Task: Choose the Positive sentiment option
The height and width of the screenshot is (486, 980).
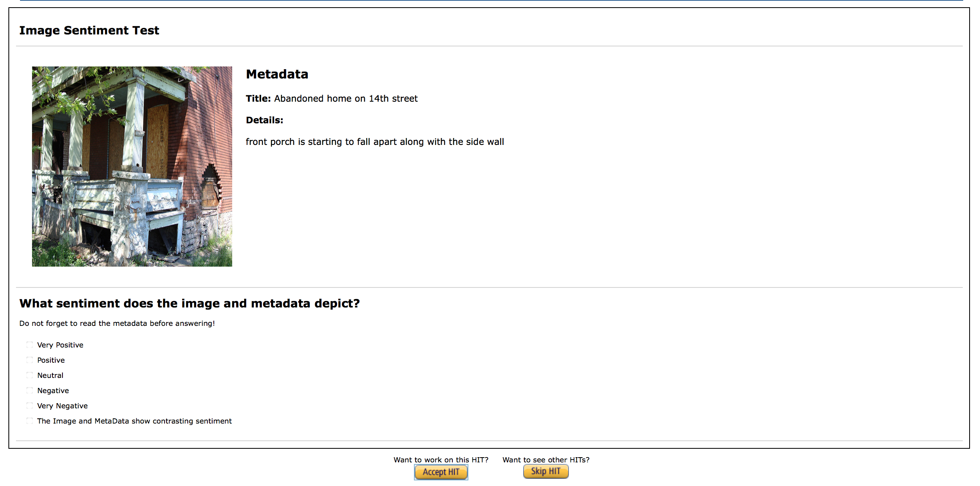Action: [30, 360]
